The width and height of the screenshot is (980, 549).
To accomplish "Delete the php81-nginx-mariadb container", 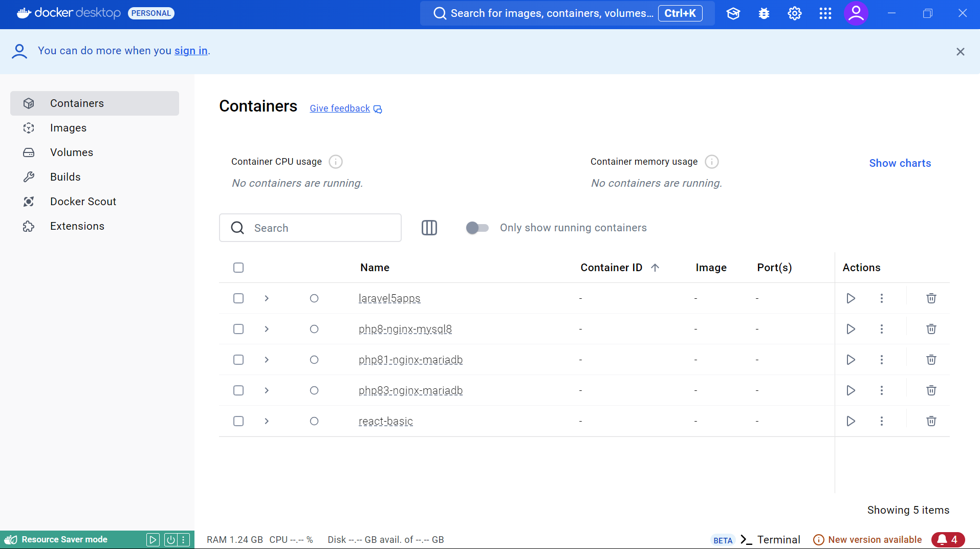I will pos(931,360).
